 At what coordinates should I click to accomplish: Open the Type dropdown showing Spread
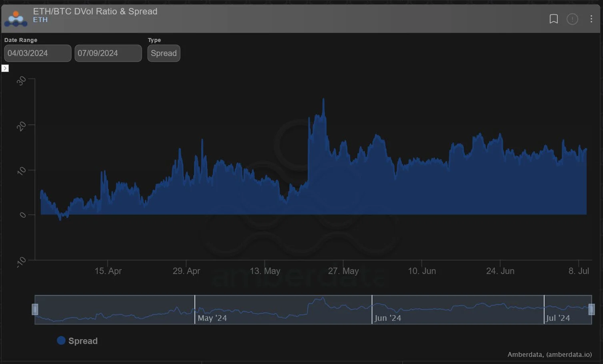coord(164,53)
